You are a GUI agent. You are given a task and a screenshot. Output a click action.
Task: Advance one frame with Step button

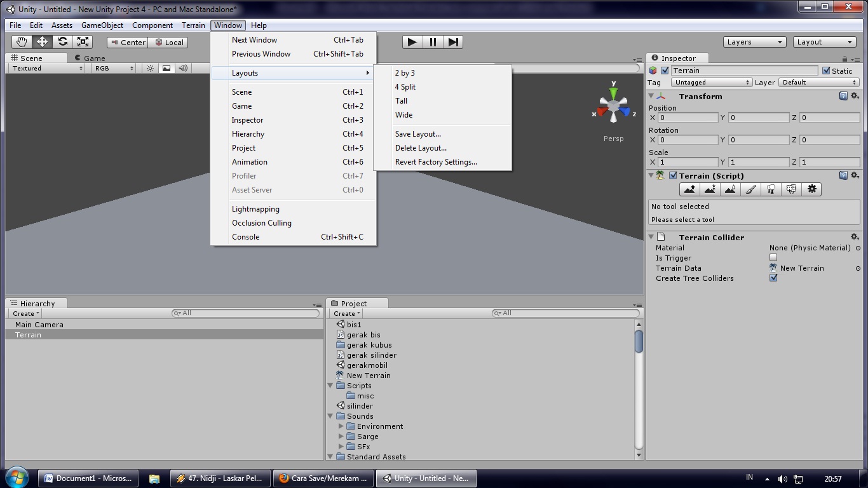click(452, 42)
